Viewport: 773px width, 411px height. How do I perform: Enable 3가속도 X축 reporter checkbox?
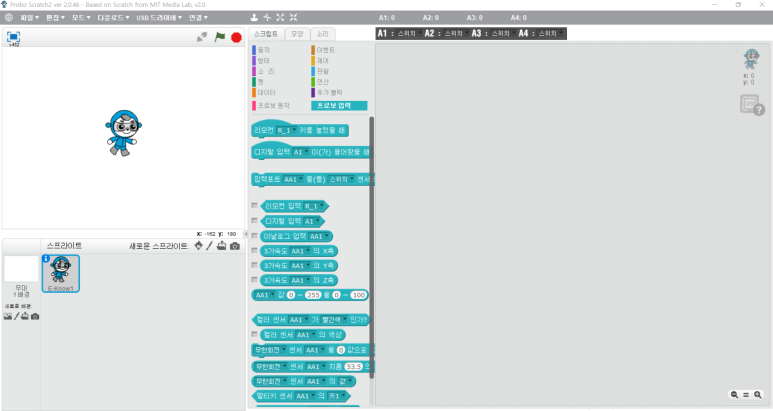pyautogui.click(x=254, y=250)
